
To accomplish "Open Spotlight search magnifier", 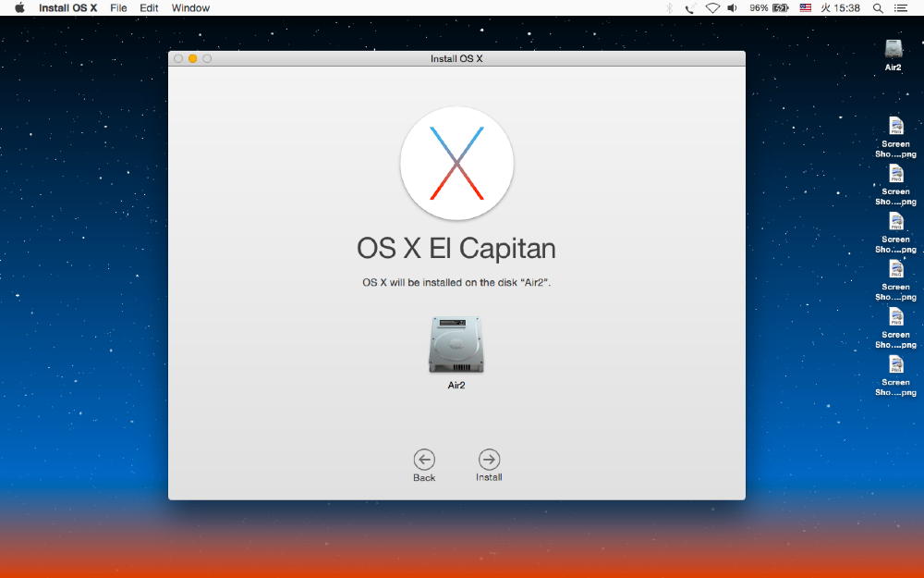I will tap(878, 7).
